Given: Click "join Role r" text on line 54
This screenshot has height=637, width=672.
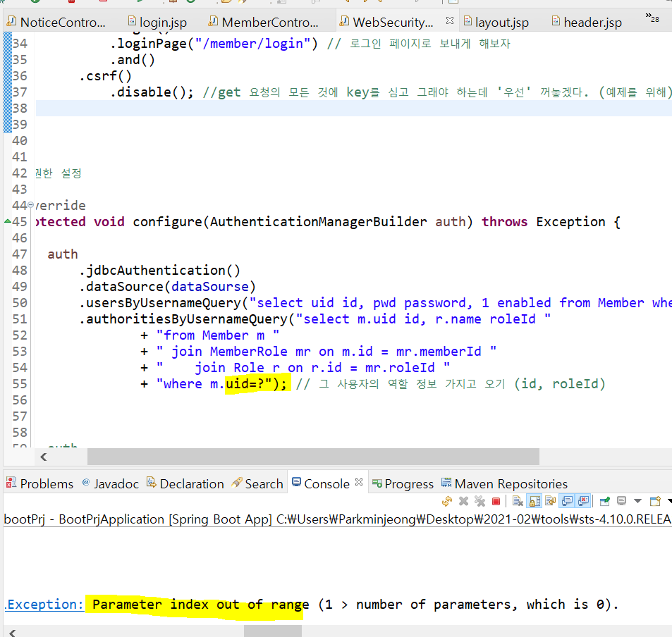Looking at the screenshot, I should click(237, 368).
